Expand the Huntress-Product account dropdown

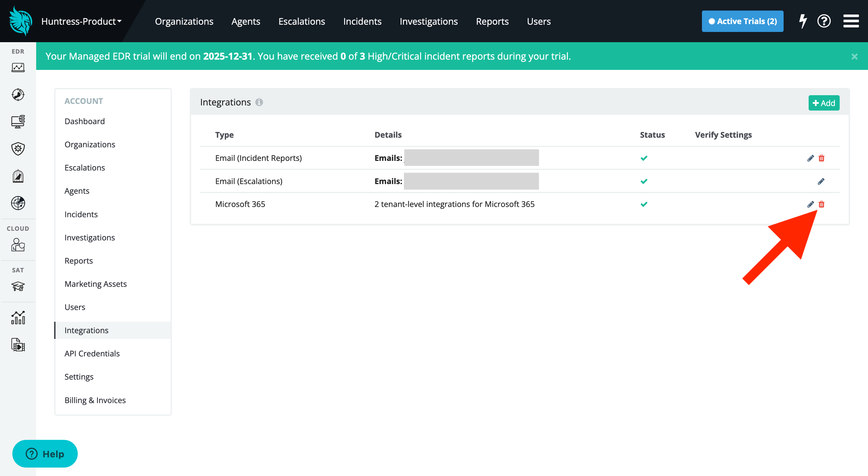[x=81, y=21]
